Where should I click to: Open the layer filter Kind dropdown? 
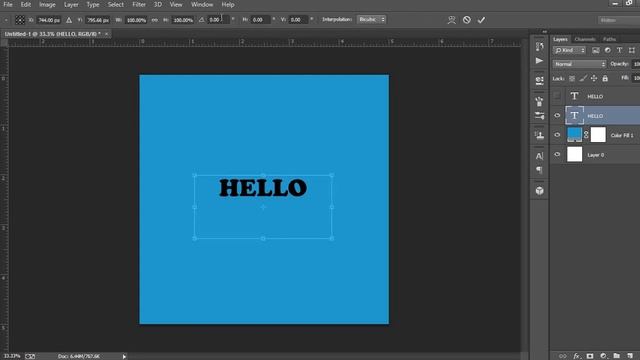pyautogui.click(x=570, y=50)
